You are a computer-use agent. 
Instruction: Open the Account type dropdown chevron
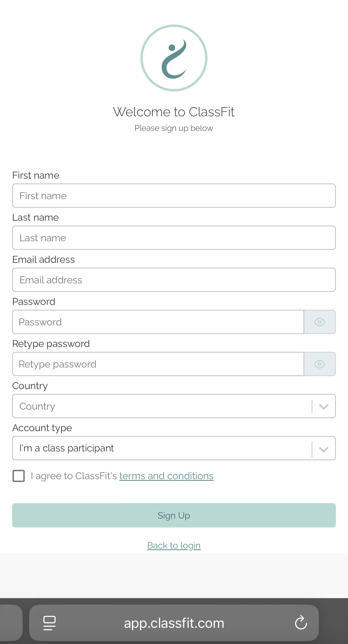[x=323, y=448]
